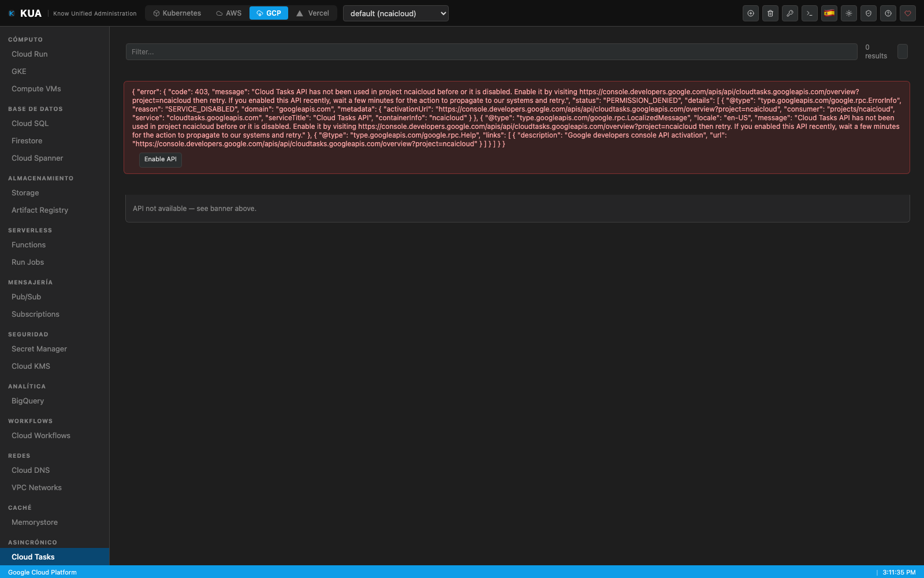Open VPC Networks in sidebar
This screenshot has height=578, width=924.
click(54, 488)
